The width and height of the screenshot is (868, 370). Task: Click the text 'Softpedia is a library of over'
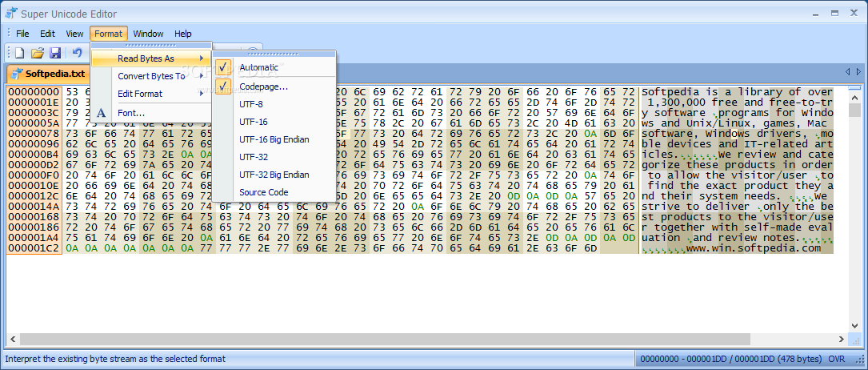737,92
